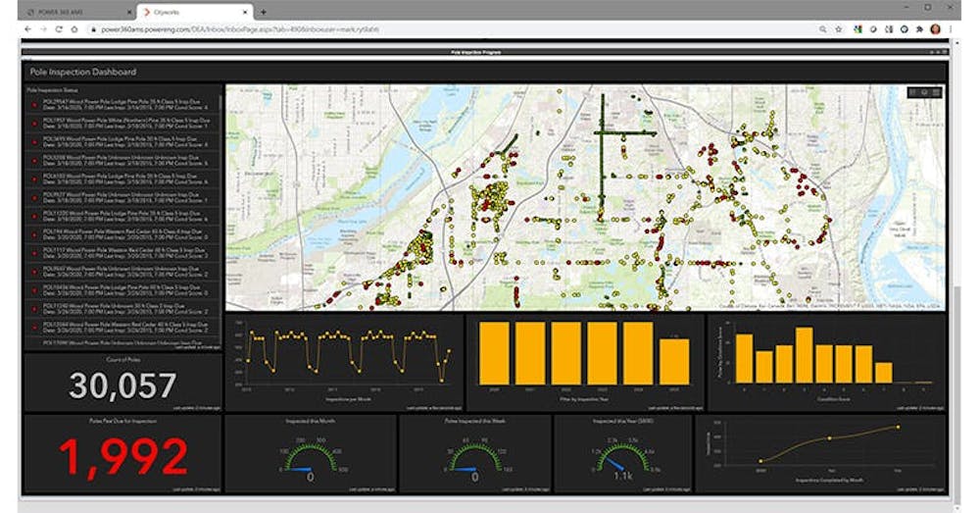Open a new browser tab
Image resolution: width=980 pixels, height=513 pixels.
click(263, 12)
